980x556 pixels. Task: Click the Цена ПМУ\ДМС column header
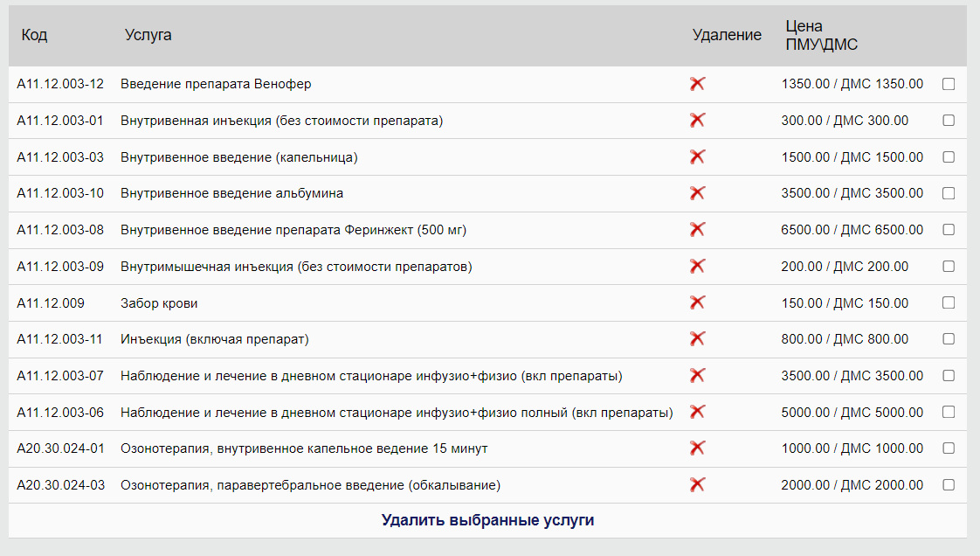[x=821, y=36]
